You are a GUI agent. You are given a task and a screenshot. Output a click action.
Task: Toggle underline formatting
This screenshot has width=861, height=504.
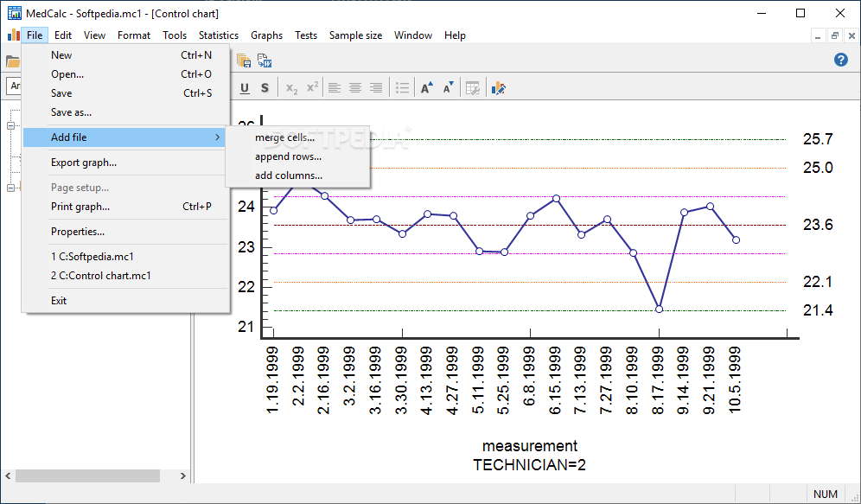coord(245,88)
